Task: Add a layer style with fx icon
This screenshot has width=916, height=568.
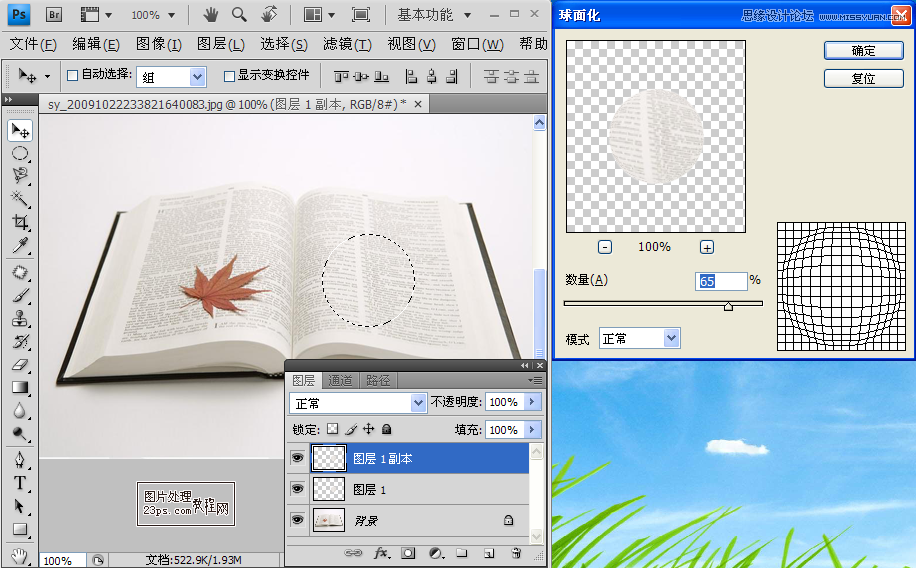Action: (x=382, y=553)
